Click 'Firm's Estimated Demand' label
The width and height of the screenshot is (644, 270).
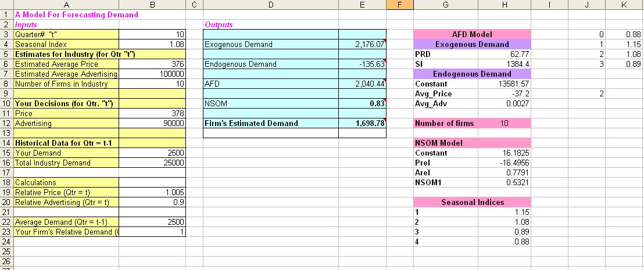coord(271,123)
